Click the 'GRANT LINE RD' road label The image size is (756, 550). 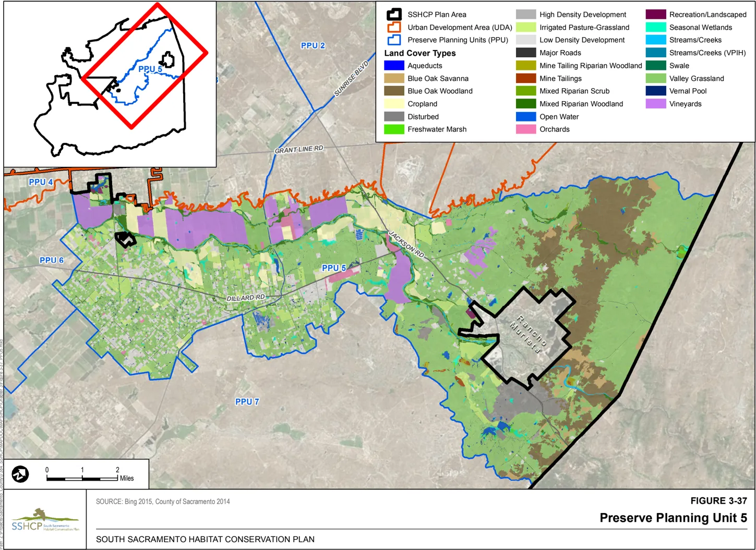click(x=299, y=150)
